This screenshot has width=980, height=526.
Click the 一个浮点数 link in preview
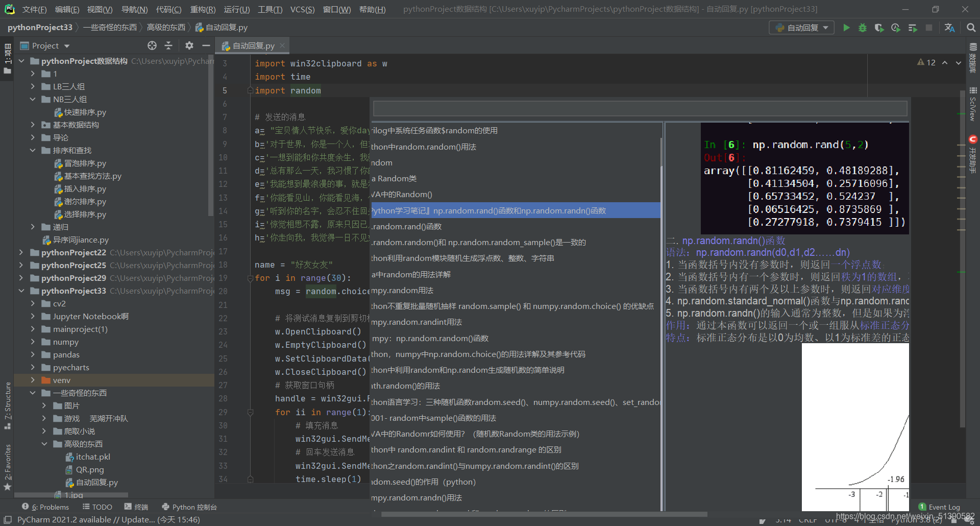pos(856,265)
